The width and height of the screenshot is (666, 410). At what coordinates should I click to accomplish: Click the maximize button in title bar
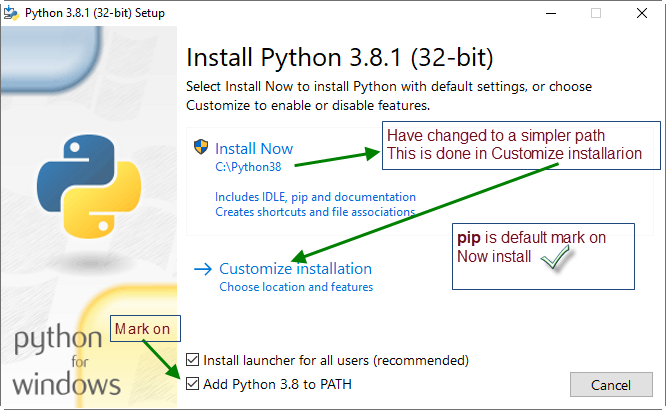click(596, 13)
